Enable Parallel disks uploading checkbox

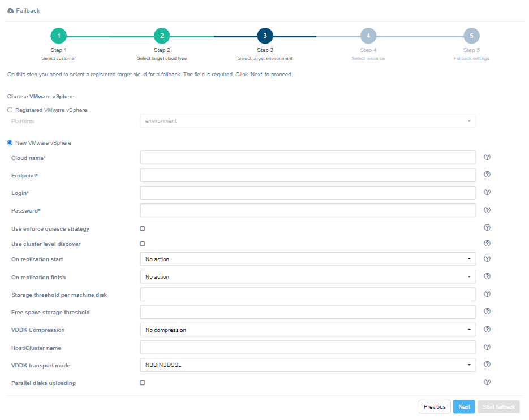pyautogui.click(x=143, y=383)
